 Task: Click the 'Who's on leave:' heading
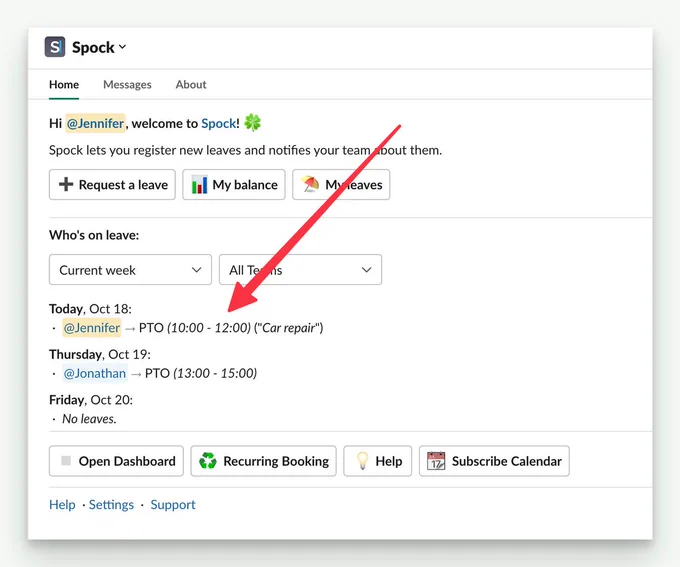(94, 235)
